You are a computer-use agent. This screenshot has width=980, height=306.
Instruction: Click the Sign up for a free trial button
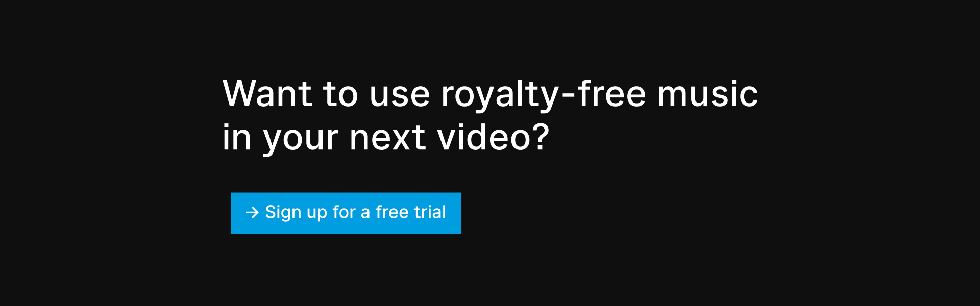[x=346, y=213]
